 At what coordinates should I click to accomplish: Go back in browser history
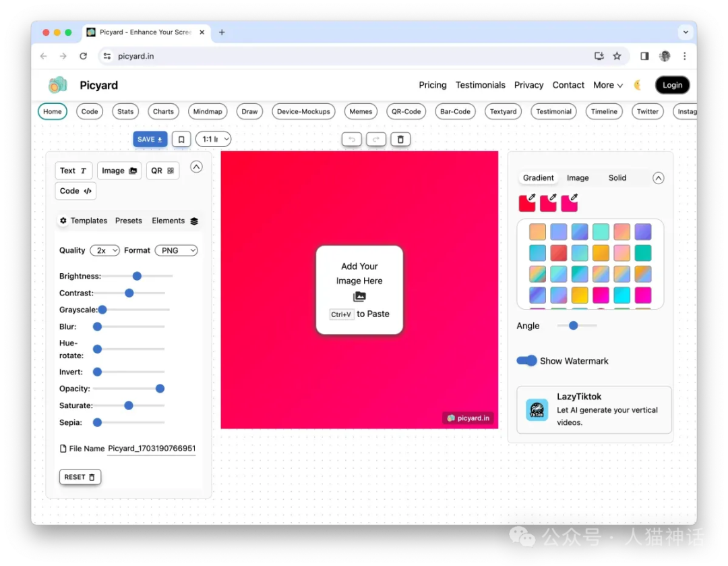pos(44,56)
